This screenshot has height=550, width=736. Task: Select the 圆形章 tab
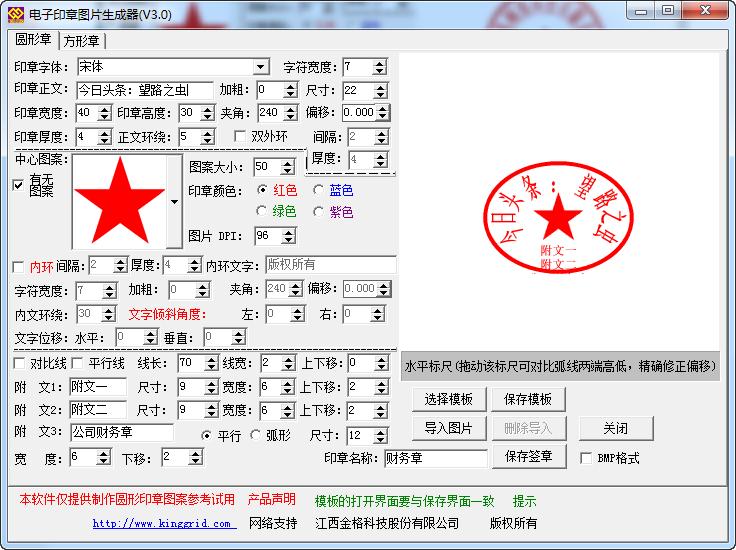point(33,39)
